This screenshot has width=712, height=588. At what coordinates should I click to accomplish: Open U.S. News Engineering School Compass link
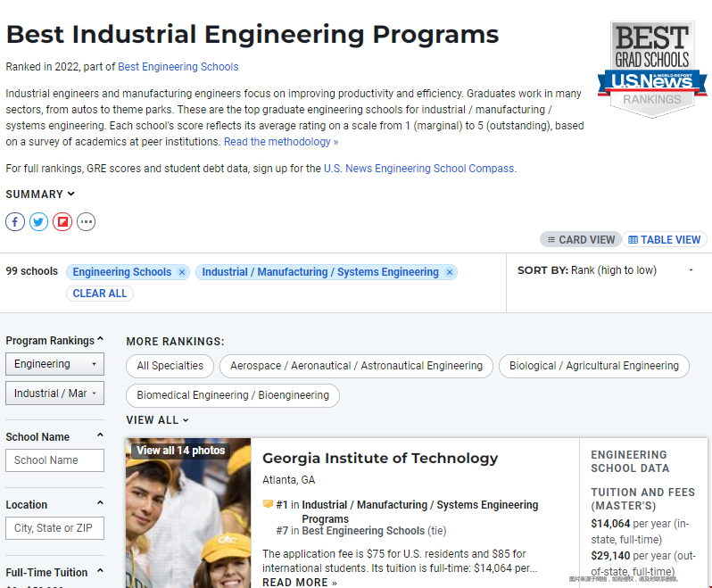click(x=418, y=169)
